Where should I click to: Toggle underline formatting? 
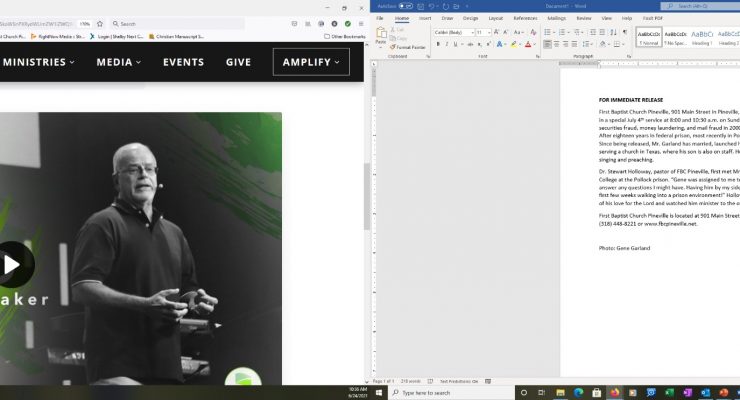(x=455, y=44)
